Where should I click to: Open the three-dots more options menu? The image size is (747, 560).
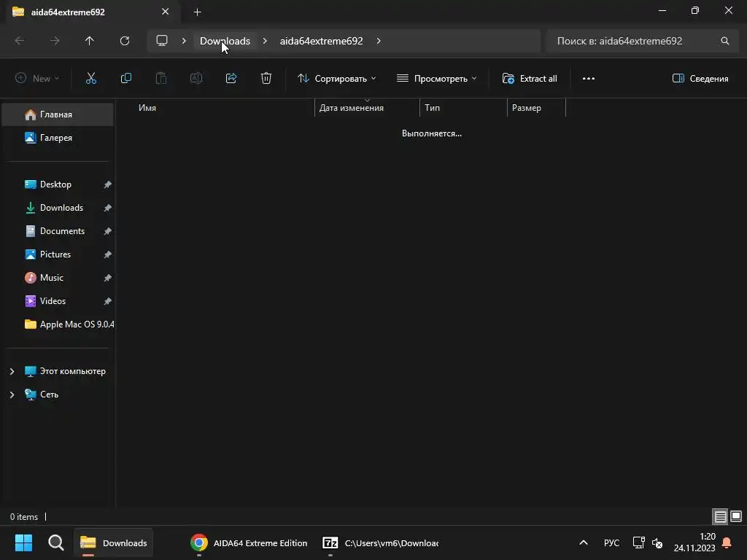coord(589,79)
